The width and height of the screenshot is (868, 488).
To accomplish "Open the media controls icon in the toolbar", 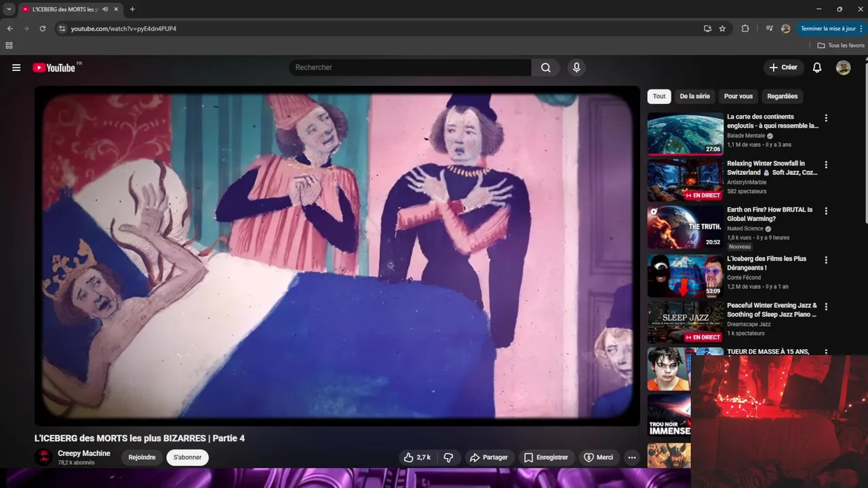I will (769, 28).
